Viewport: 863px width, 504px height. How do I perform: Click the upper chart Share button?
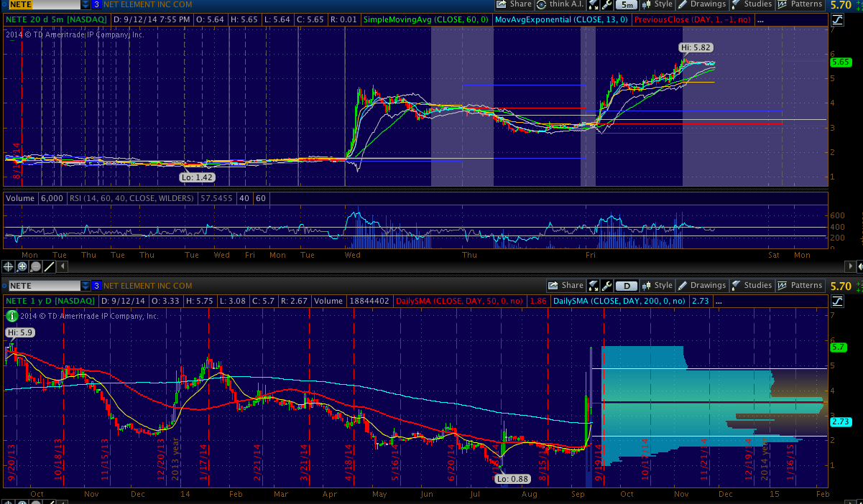(x=514, y=4)
